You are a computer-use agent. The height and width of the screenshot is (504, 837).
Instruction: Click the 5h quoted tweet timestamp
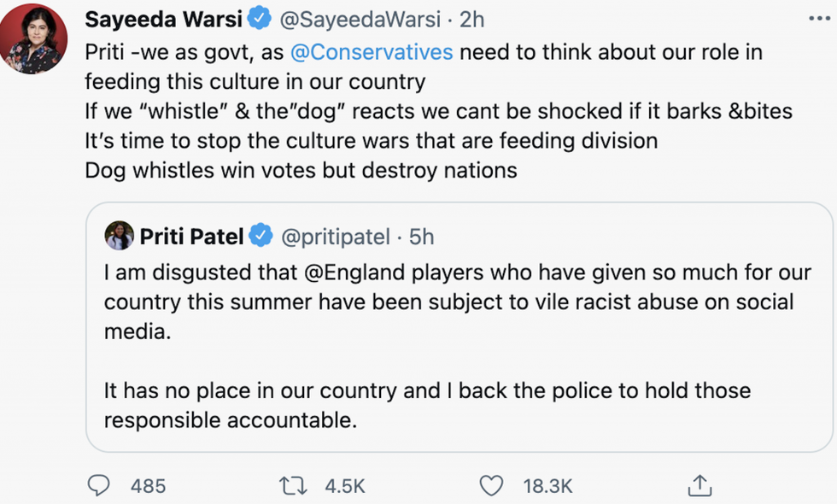click(422, 236)
